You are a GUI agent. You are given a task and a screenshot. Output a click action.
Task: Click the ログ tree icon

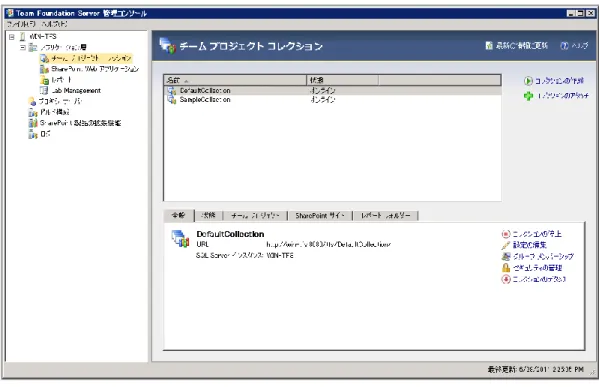coord(33,134)
